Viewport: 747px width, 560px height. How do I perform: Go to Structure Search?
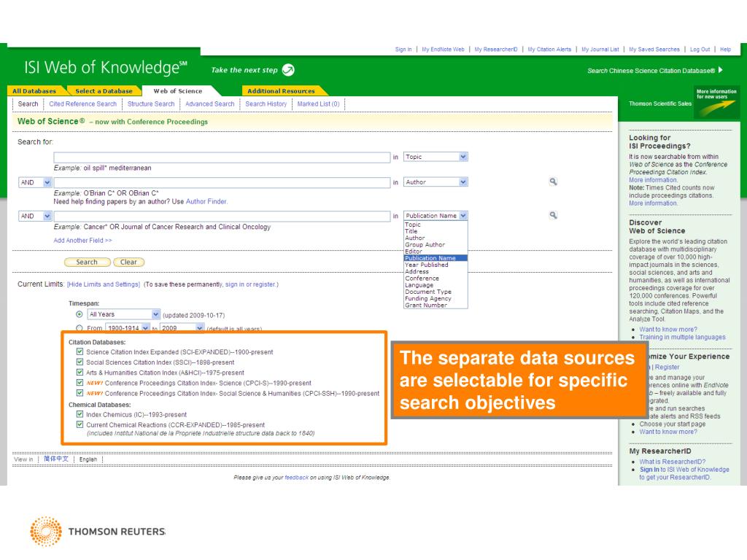click(x=151, y=104)
